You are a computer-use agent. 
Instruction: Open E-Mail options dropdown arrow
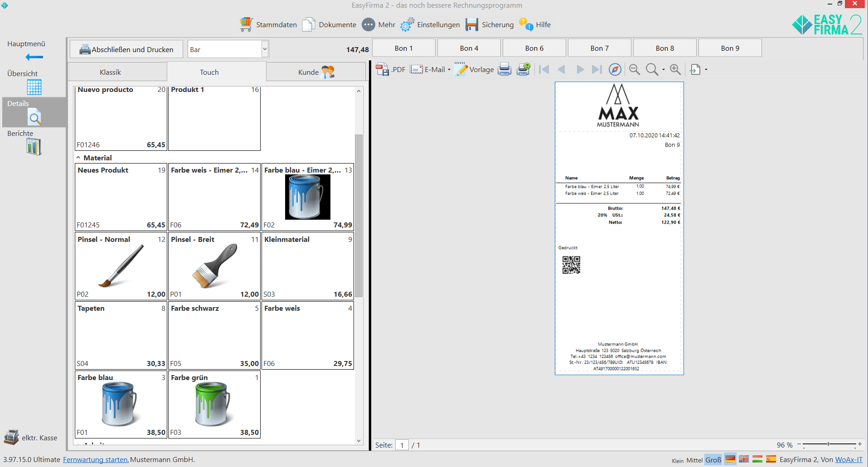449,70
